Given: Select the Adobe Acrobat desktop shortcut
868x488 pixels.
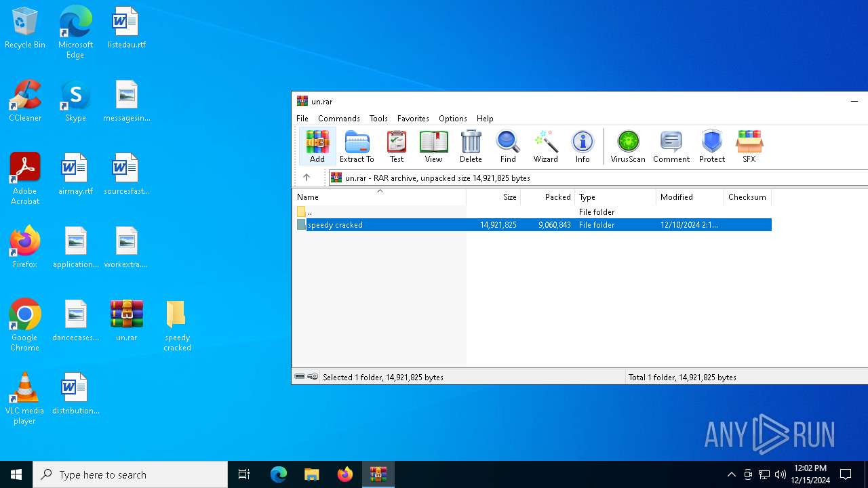Looking at the screenshot, I should click(x=25, y=179).
